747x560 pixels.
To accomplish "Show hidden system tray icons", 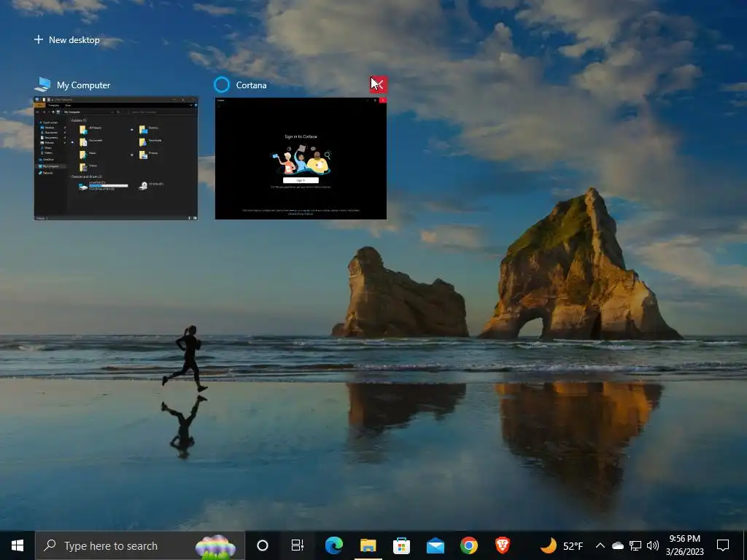I will click(600, 545).
